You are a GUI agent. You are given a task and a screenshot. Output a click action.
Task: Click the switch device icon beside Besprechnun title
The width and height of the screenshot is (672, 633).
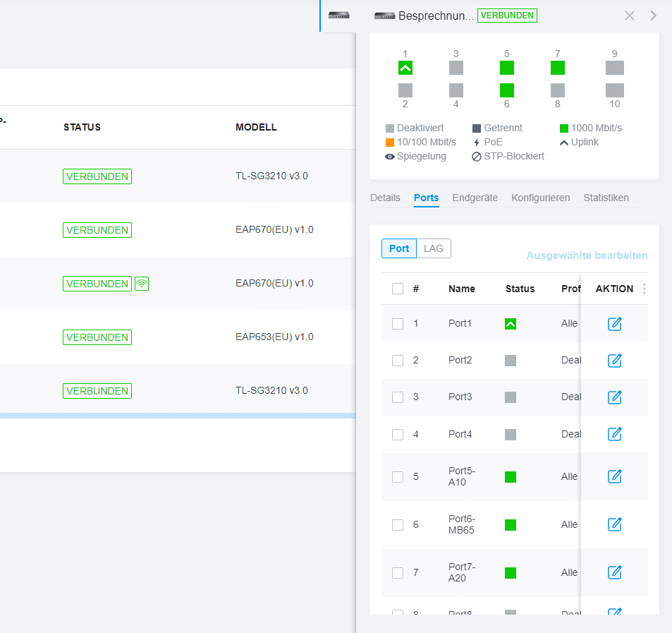pyautogui.click(x=384, y=16)
